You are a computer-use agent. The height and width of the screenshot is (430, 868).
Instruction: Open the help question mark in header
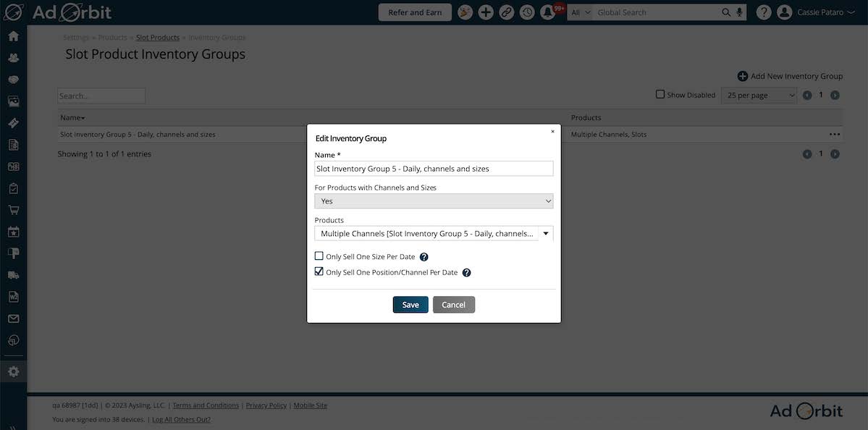pos(764,12)
